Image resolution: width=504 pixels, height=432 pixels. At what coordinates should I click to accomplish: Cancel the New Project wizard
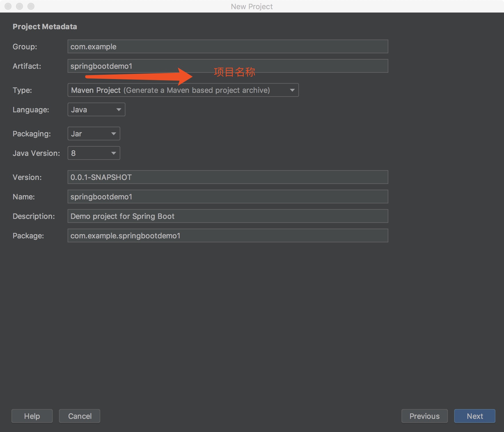[x=80, y=416]
